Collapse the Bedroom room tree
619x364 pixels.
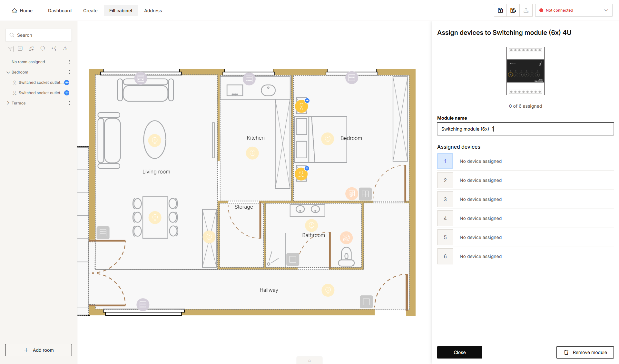tap(8, 72)
